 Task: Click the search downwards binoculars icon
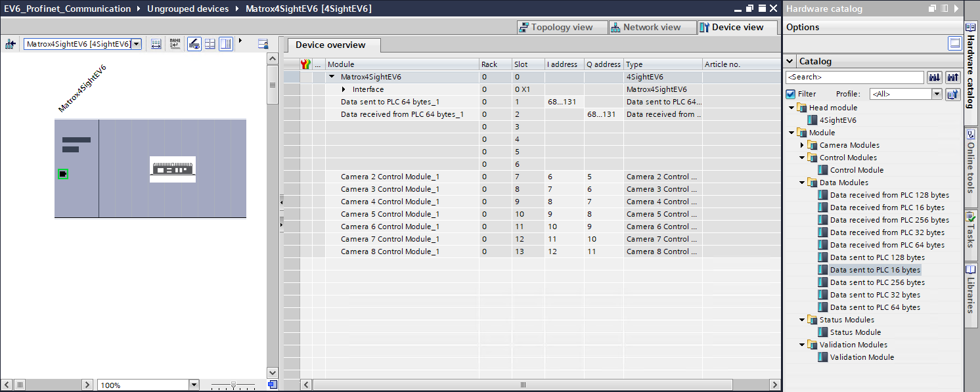click(934, 77)
